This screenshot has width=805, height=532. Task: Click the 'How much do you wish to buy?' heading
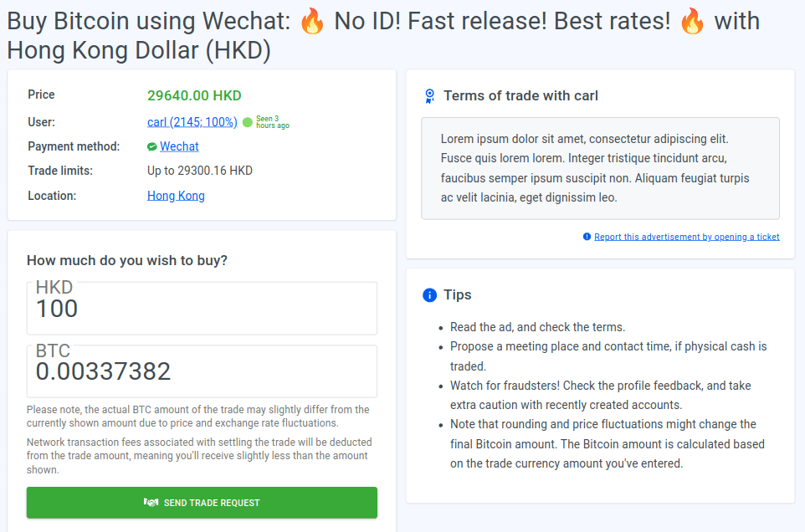127,260
